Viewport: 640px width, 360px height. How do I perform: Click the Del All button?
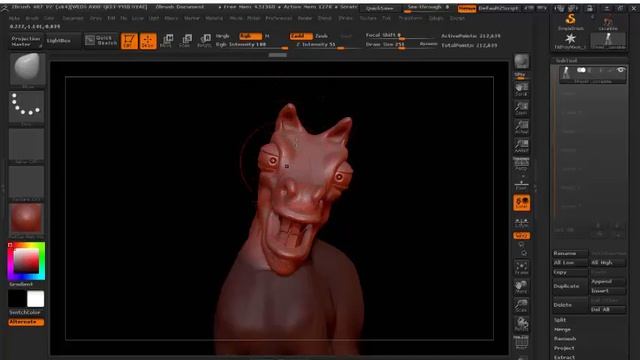608,310
